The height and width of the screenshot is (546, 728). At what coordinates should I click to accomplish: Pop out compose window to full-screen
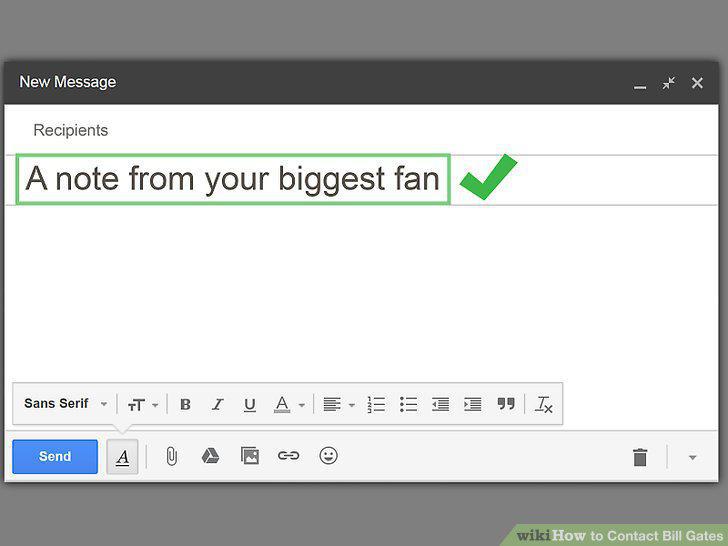(x=669, y=83)
